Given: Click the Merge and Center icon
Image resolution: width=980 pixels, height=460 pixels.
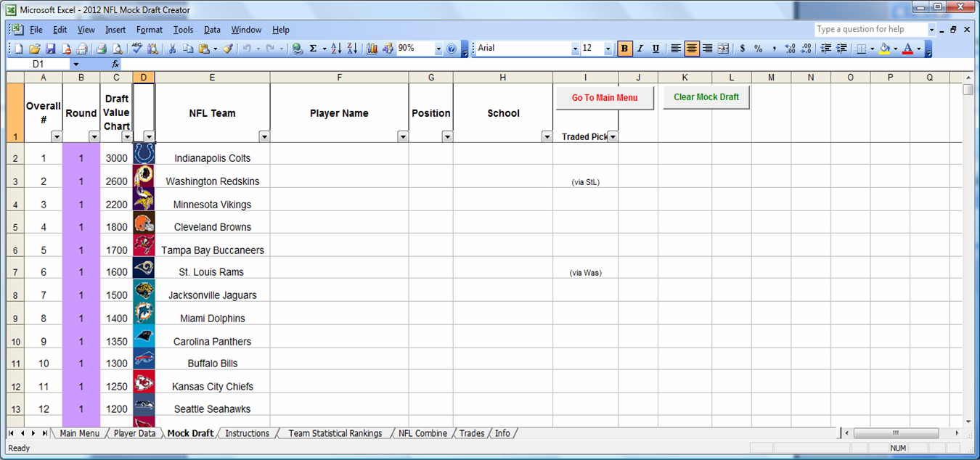Looking at the screenshot, I should coord(724,49).
